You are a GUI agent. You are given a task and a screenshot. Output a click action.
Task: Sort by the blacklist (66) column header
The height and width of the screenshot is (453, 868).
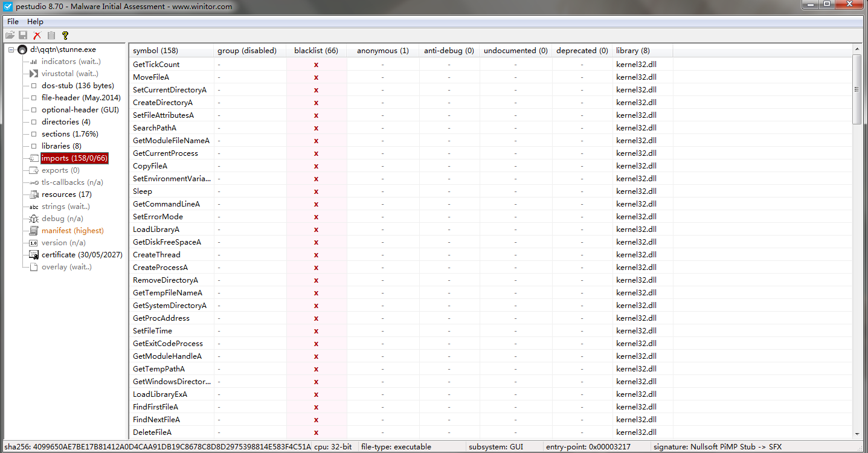point(317,51)
